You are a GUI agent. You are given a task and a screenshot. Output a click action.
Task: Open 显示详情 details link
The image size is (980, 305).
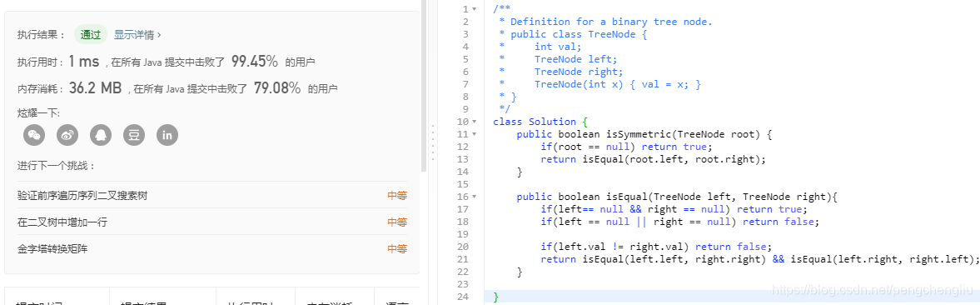pos(137,35)
